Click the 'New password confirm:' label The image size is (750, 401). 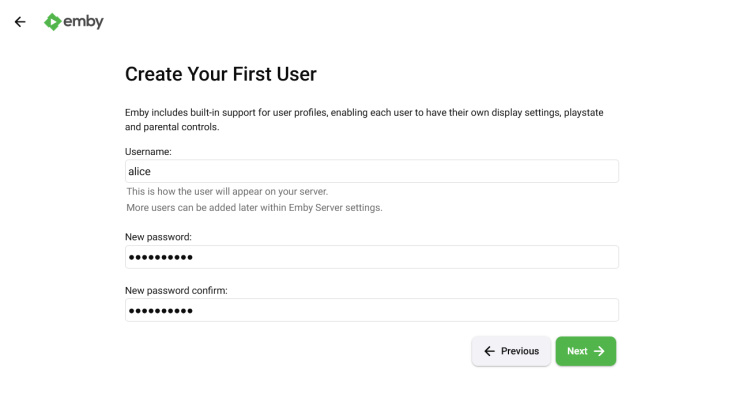176,290
